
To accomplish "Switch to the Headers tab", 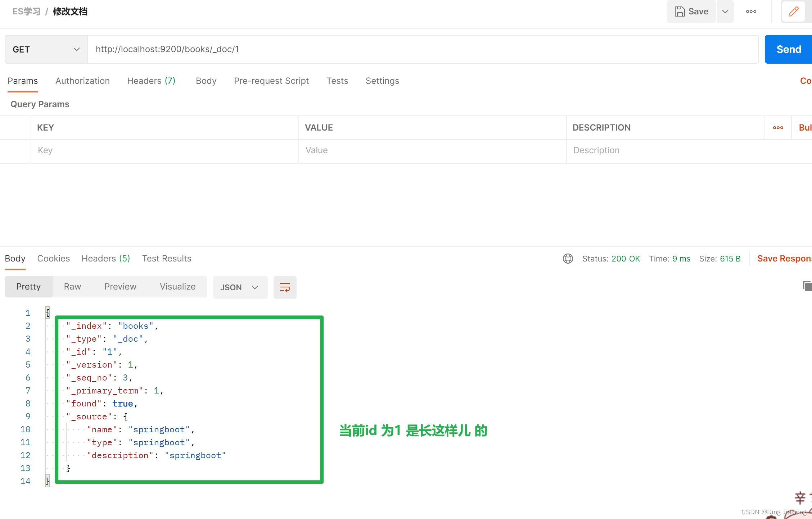I will [151, 81].
